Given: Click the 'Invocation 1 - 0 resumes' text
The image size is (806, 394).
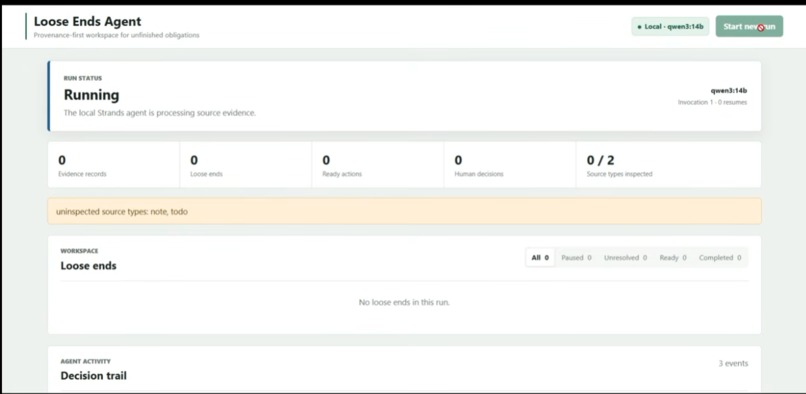Looking at the screenshot, I should click(712, 102).
